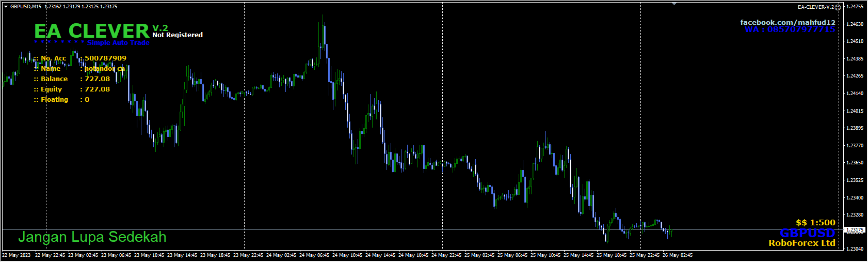
Task: Click the smiley face icon beside EA-CLEVER-V.2
Action: click(x=838, y=7)
